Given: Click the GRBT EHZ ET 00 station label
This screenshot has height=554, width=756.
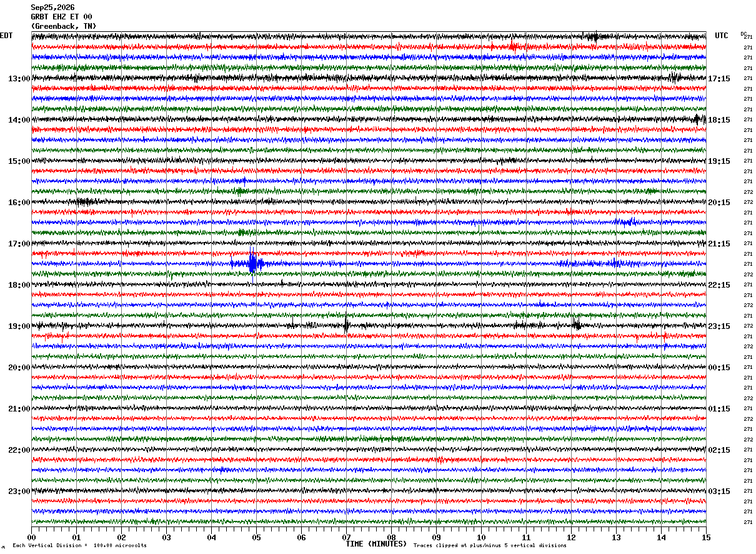Looking at the screenshot, I should coord(62,17).
